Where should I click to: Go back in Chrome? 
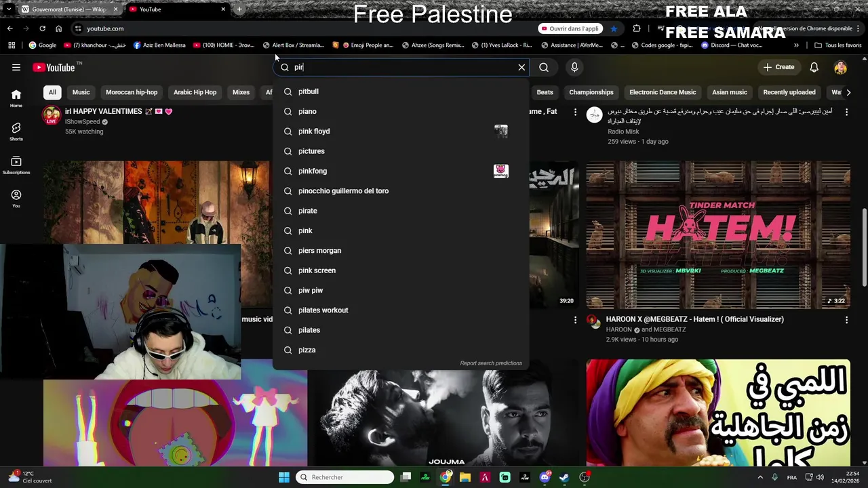(x=9, y=28)
